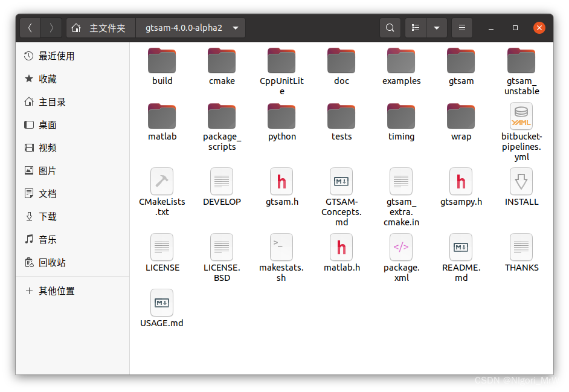This screenshot has height=392, width=569.
Task: Click the 主文件夹 home path button
Action: [x=101, y=28]
